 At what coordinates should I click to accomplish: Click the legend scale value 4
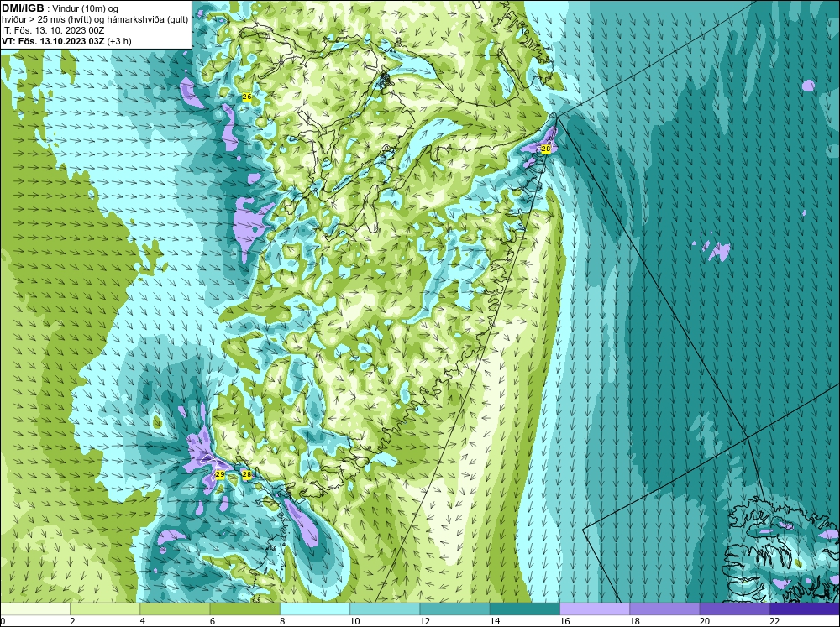[x=143, y=621]
